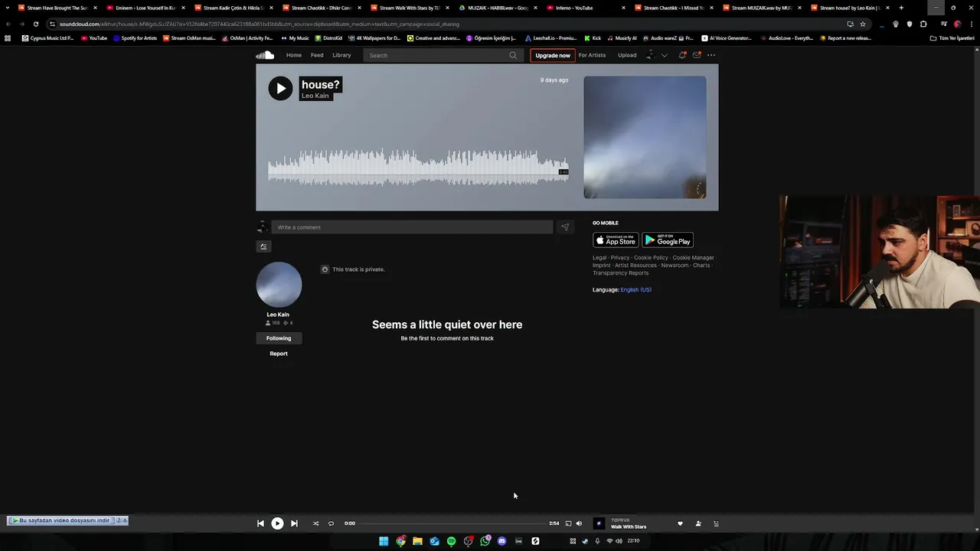The image size is (980, 551).
Task: Open the Cookie Policy footer link
Action: (x=651, y=258)
